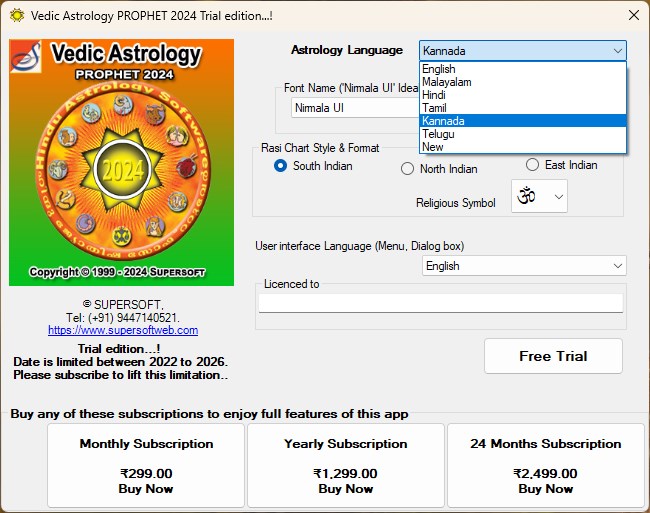
Task: Click the 'Trial edition...!' notice text
Action: click(x=119, y=348)
